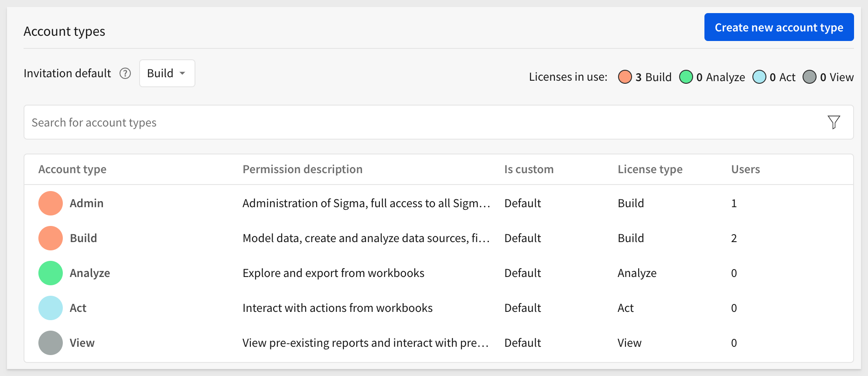
Task: Open the Invitation default Build dropdown
Action: [167, 73]
